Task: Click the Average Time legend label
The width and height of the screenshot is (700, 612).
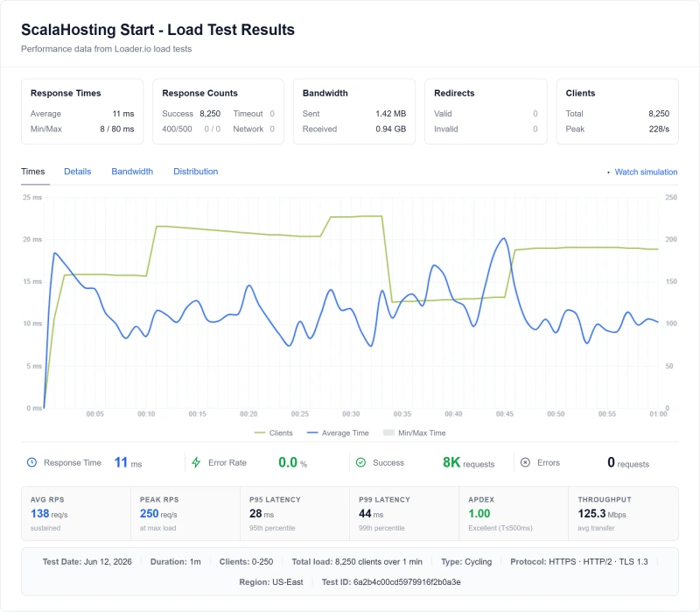Action: (345, 433)
